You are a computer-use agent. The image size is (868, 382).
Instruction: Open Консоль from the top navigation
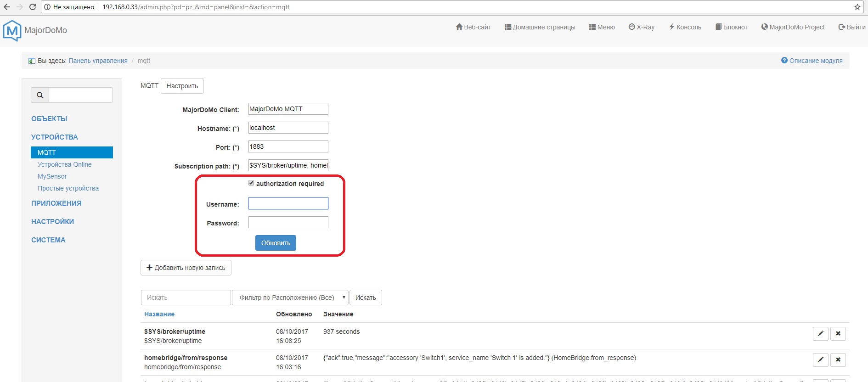tap(685, 27)
